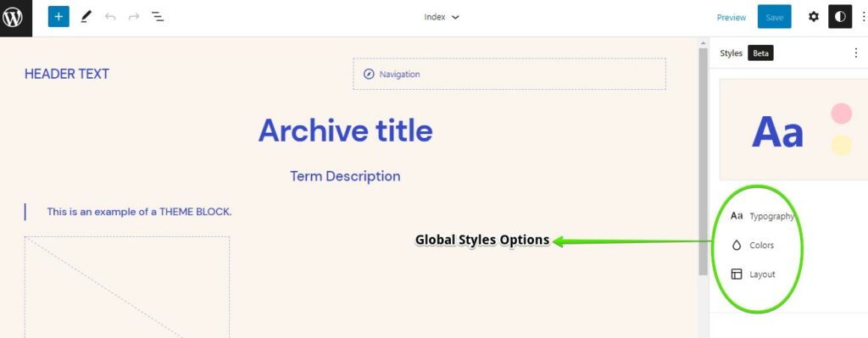Click the Beta badge
This screenshot has width=868, height=338.
(x=760, y=53)
